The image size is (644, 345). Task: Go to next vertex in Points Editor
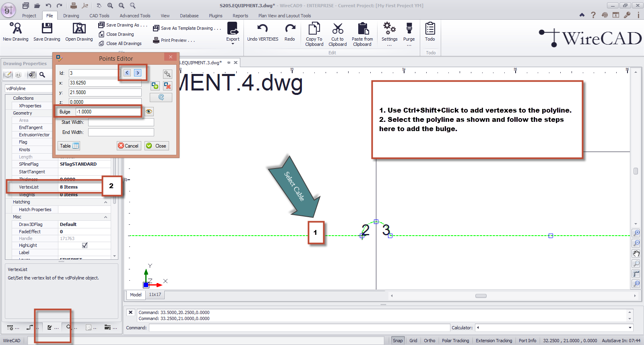pyautogui.click(x=138, y=73)
